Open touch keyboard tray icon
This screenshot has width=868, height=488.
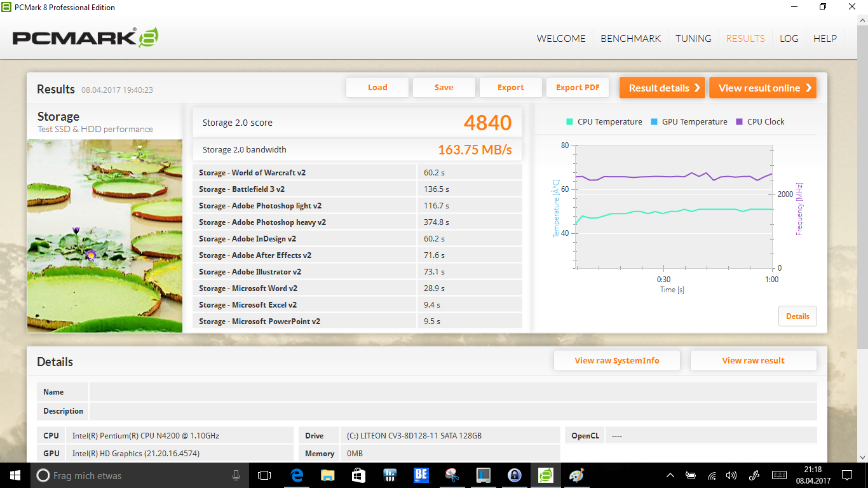(779, 475)
